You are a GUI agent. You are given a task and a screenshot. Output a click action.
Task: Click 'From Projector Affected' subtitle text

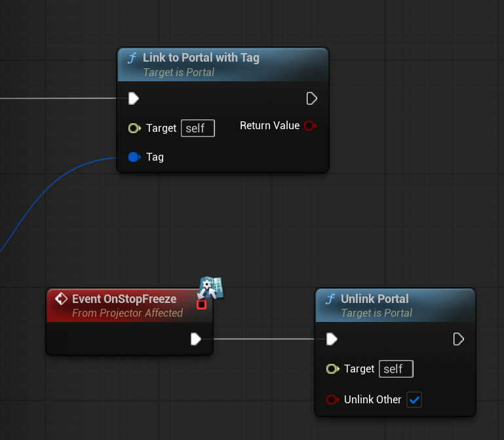(127, 313)
